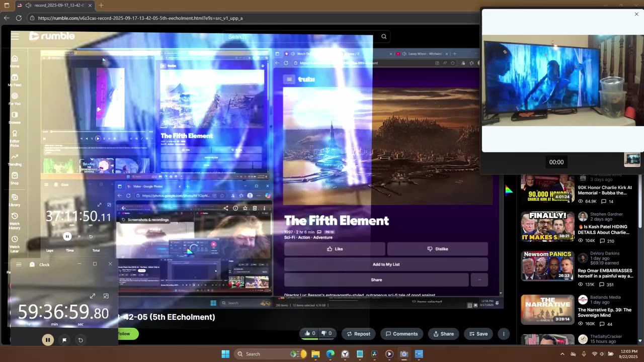
Task: View site information lock icon
Action: coord(32,18)
